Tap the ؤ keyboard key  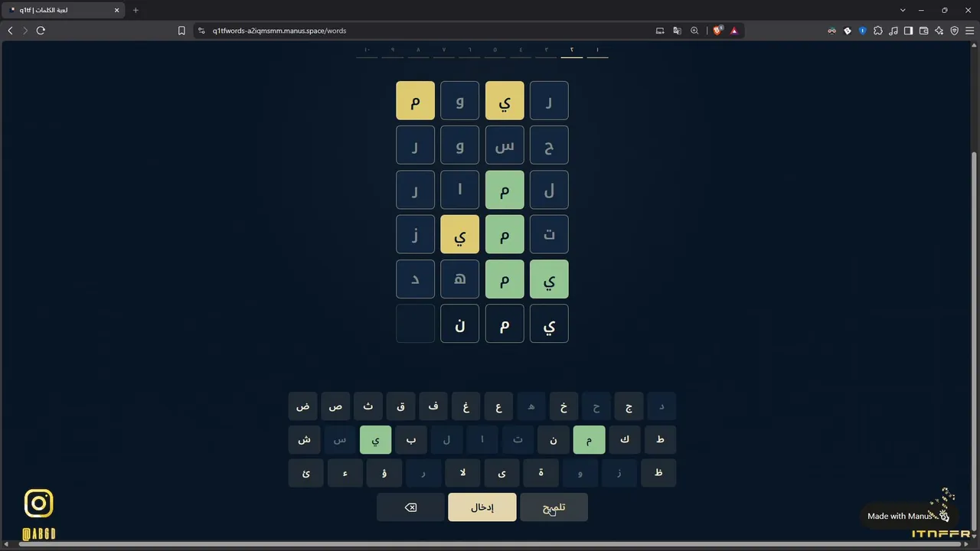pos(384,473)
